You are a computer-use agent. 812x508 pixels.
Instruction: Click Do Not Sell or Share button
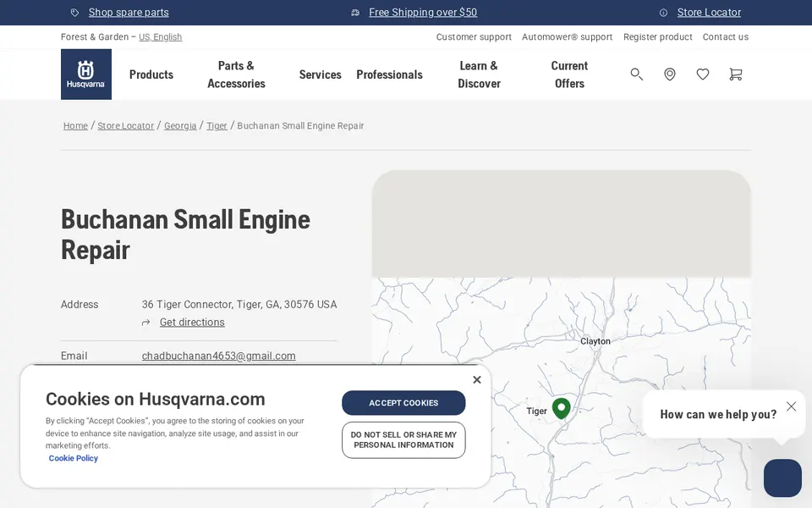pyautogui.click(x=403, y=440)
